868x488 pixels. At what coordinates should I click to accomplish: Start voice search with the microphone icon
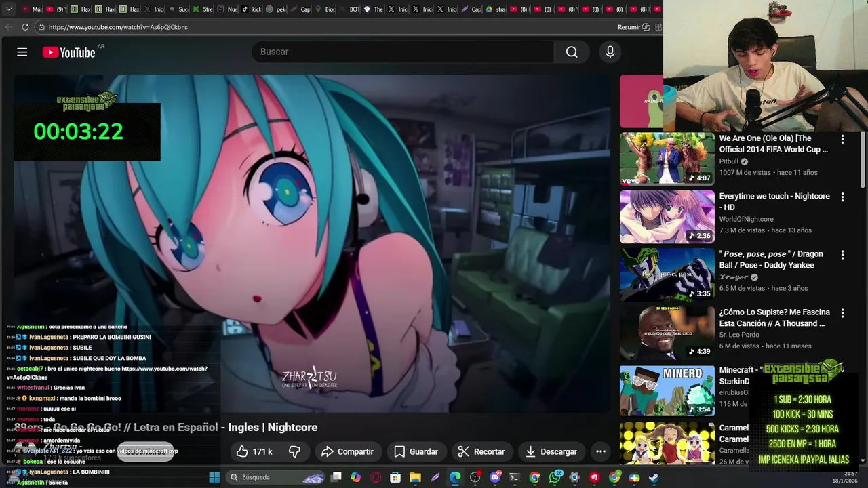[610, 52]
